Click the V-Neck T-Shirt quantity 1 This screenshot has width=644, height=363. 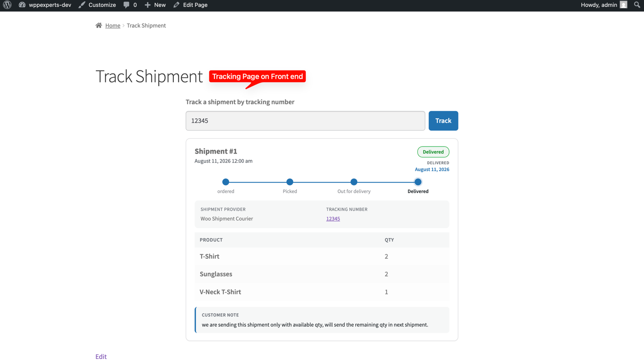(386, 292)
